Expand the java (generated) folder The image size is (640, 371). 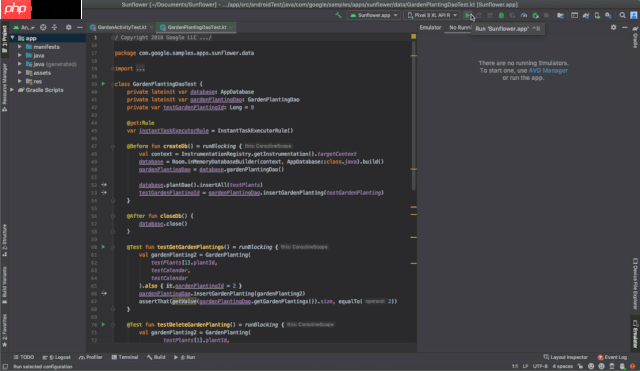click(20, 64)
